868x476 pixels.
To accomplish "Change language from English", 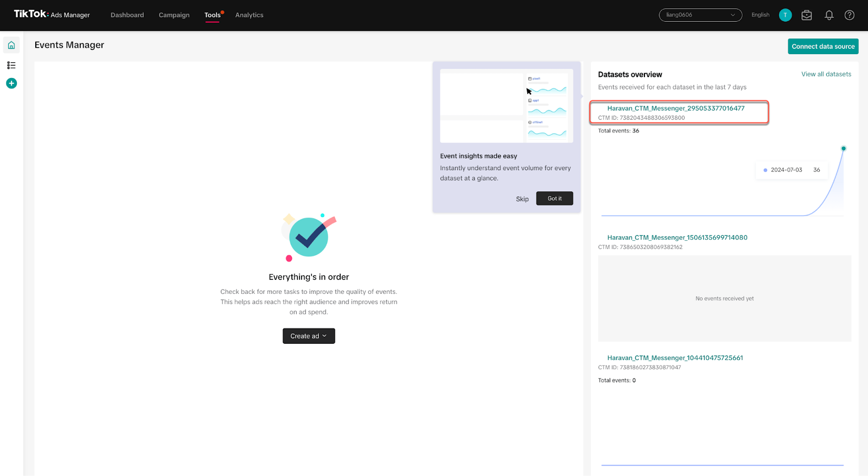I will pos(761,15).
